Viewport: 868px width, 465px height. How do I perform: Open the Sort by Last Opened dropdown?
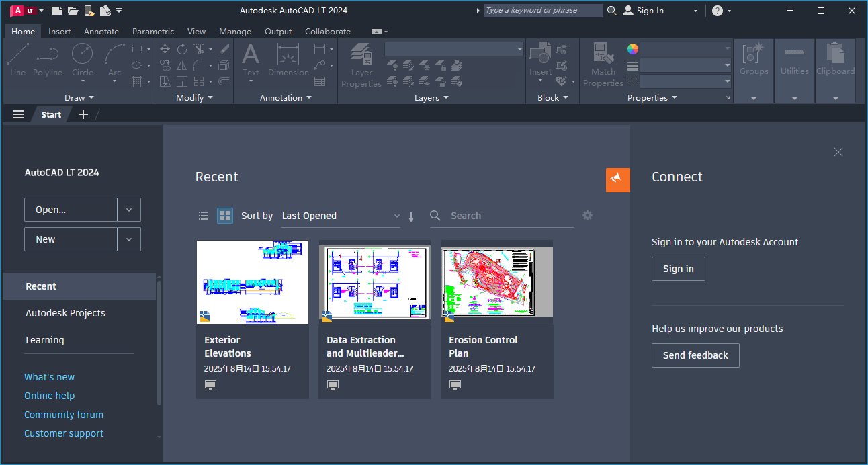click(x=339, y=216)
